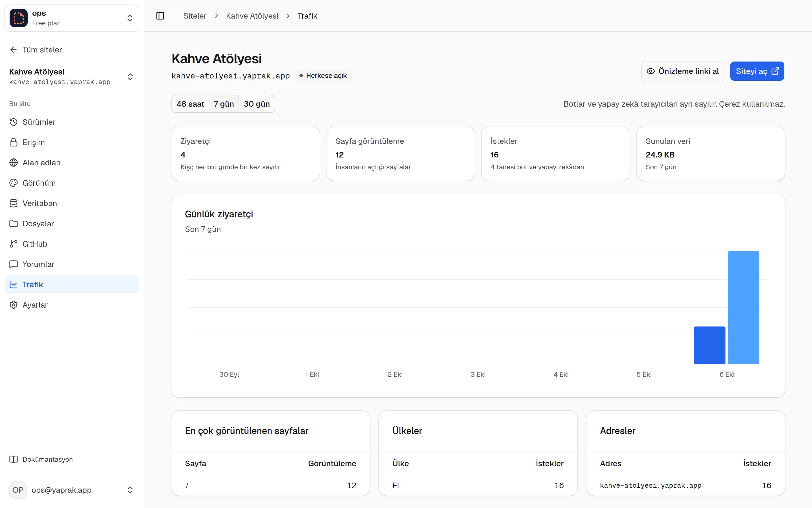The height and width of the screenshot is (508, 812).
Task: Open the Ayarlar settings page
Action: pyautogui.click(x=72, y=305)
